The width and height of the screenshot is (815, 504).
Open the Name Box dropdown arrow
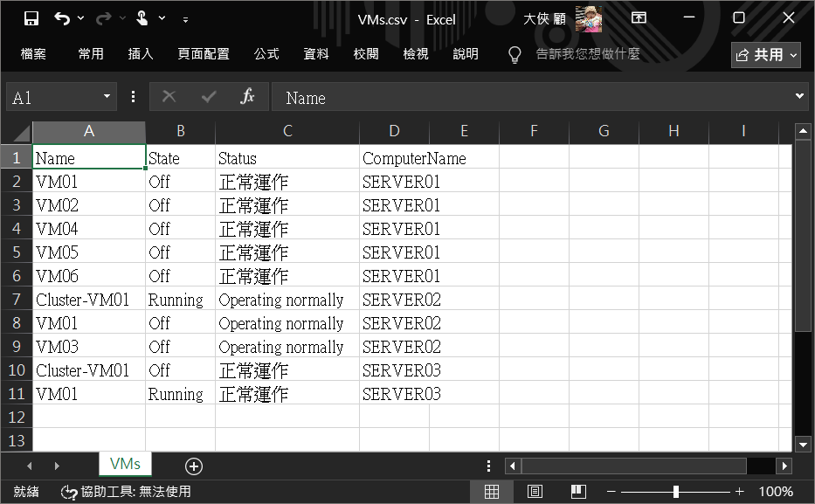[107, 97]
